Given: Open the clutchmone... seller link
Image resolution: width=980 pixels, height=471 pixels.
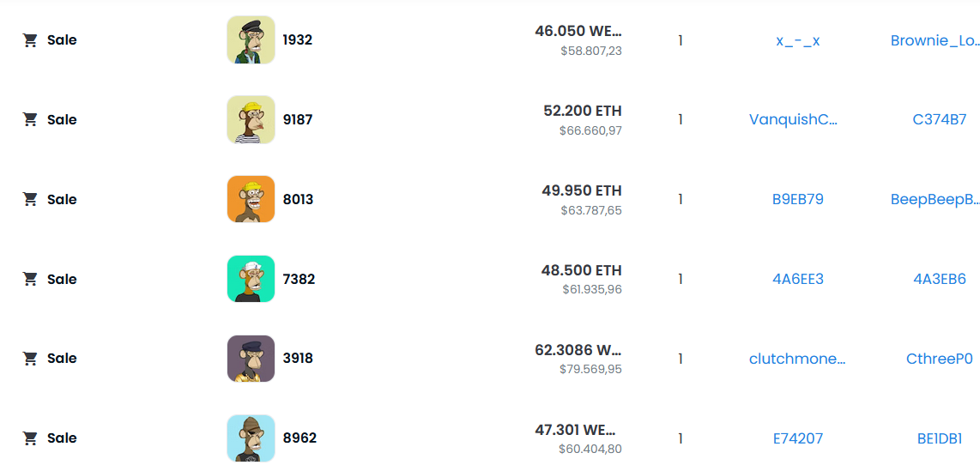Looking at the screenshot, I should tap(797, 359).
